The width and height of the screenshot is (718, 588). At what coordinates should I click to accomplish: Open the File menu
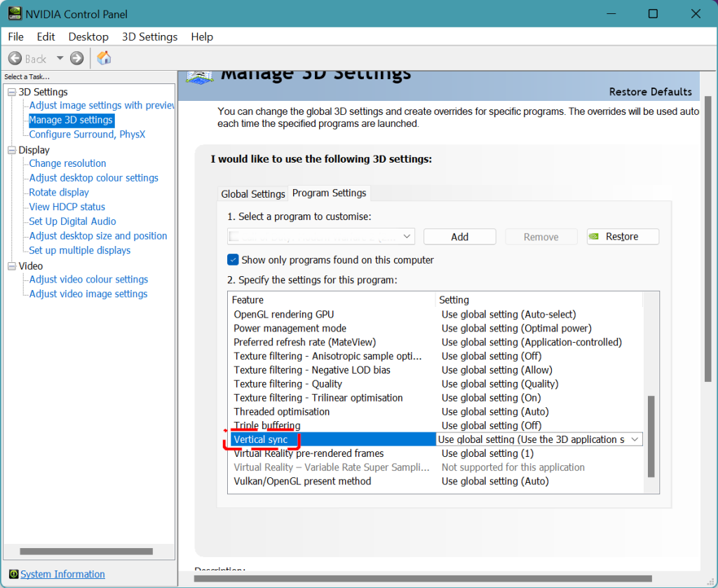coord(16,36)
